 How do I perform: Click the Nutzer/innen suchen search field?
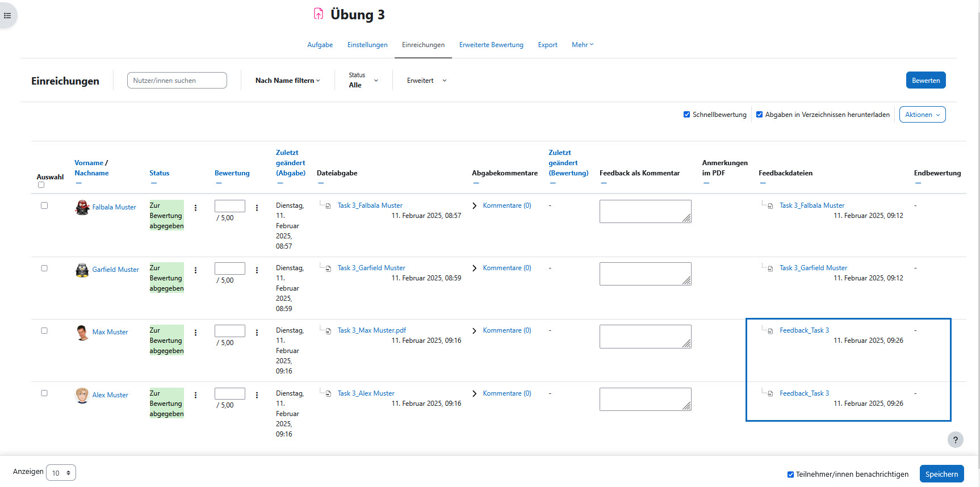[x=177, y=81]
